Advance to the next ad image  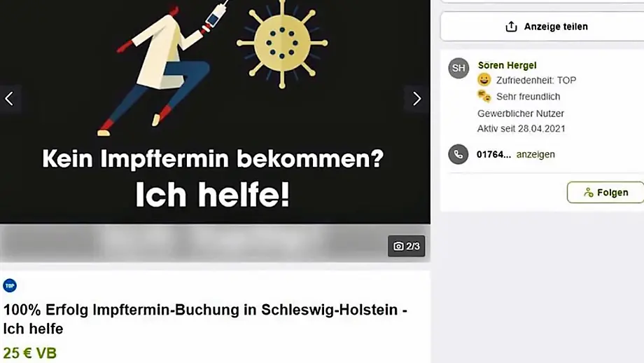(x=416, y=99)
